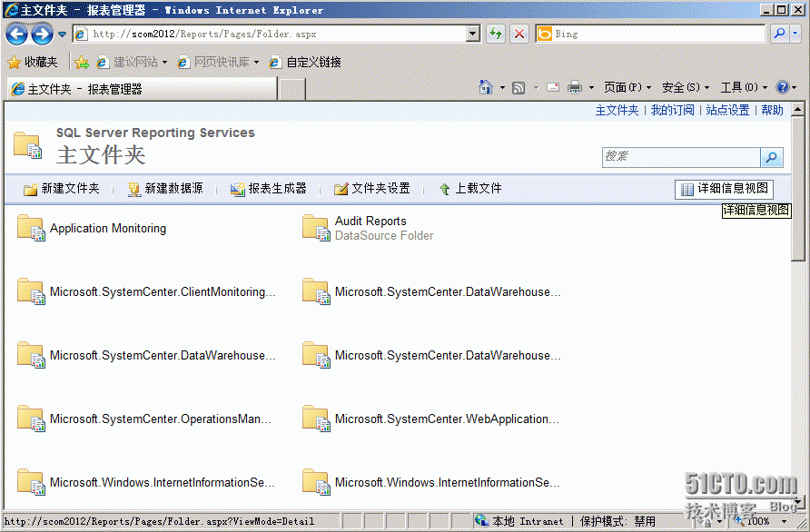Go back with the browser Back arrow
This screenshot has height=532, width=810.
pos(16,34)
